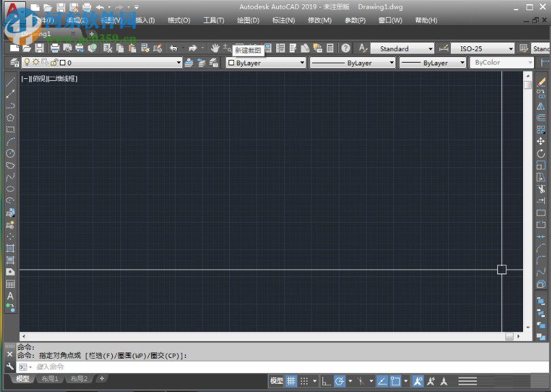Save the drawing using the Save icon
Viewport: 551px width, 392px height.
[39, 48]
